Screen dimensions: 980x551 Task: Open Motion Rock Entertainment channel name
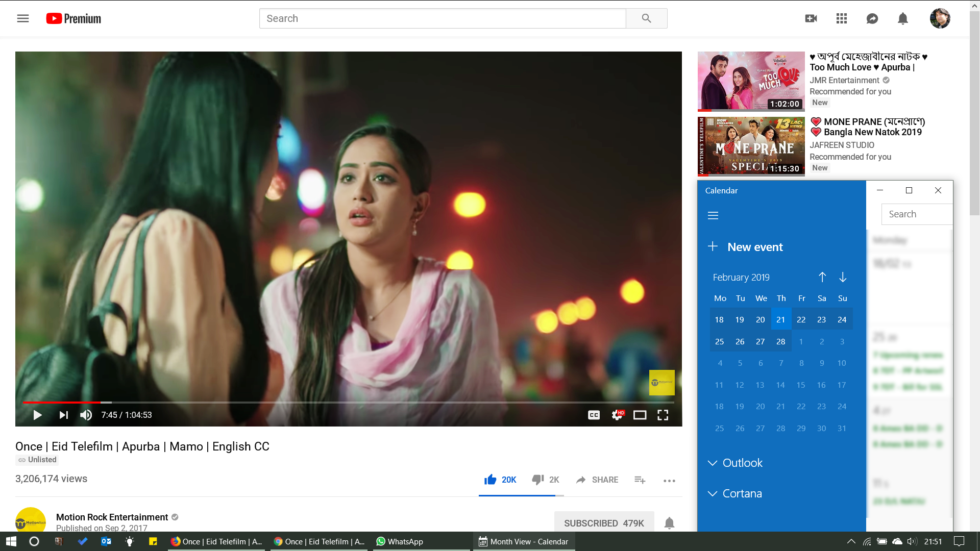[112, 517]
